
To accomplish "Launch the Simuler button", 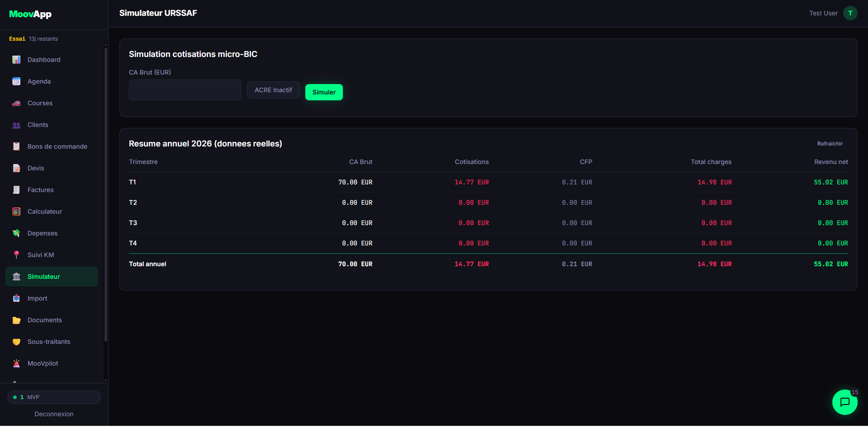I will [x=324, y=92].
